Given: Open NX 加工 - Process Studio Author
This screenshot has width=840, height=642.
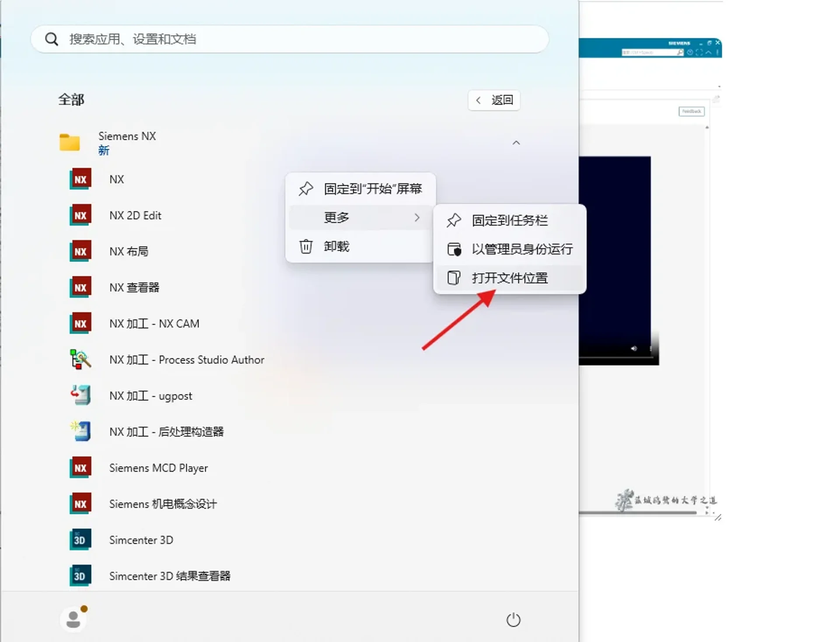Looking at the screenshot, I should 186,359.
